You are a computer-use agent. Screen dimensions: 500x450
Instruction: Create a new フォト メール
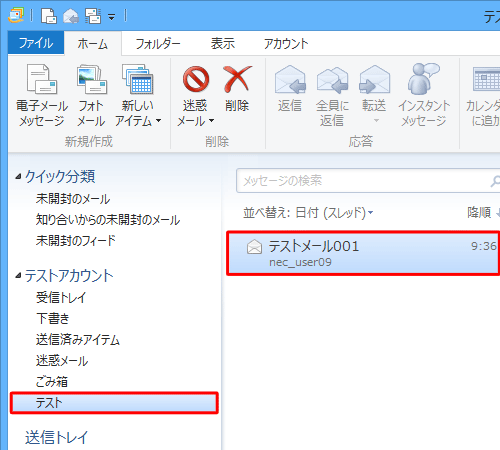91,96
